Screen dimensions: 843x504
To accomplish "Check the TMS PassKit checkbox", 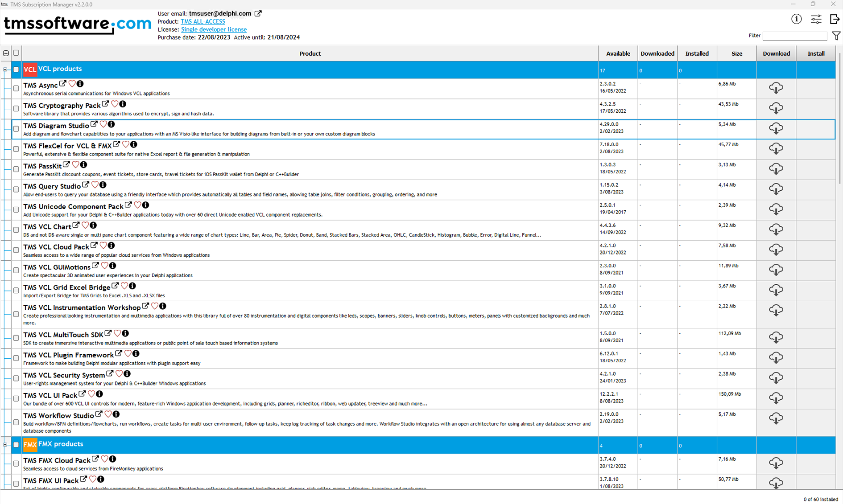I will (x=16, y=169).
